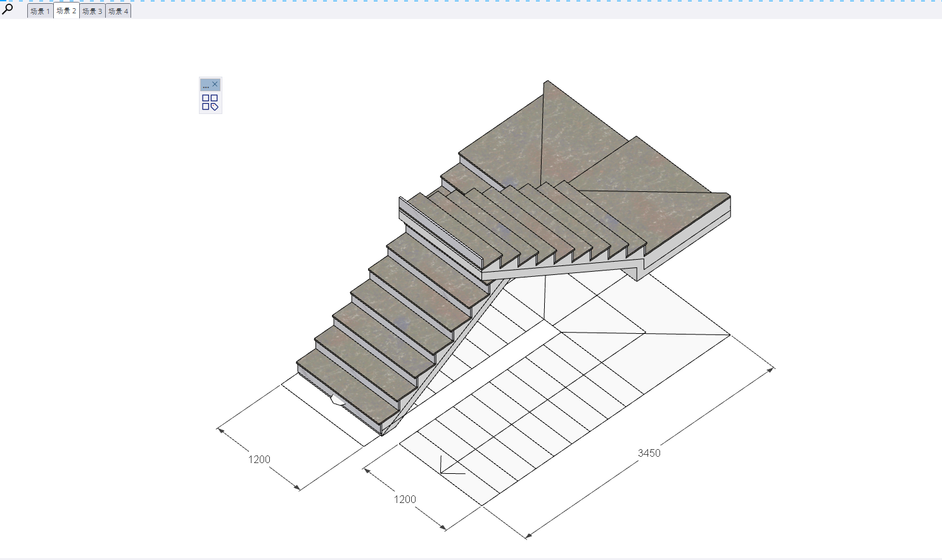Select the 3450 dimension label
The image size is (942, 560).
tap(649, 453)
